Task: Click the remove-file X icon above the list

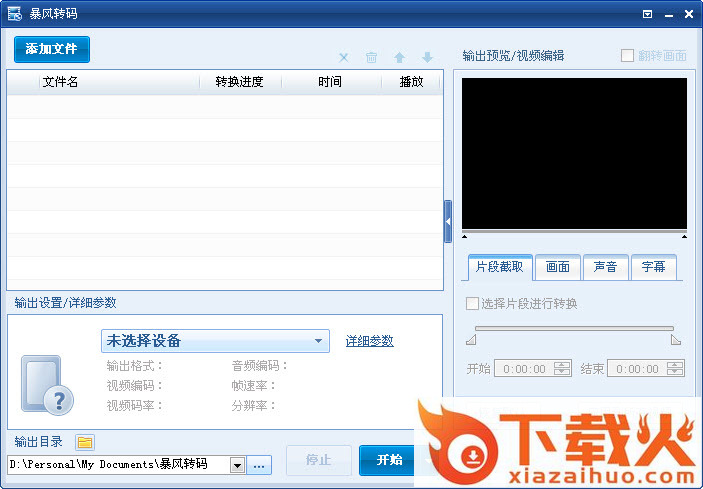Action: pyautogui.click(x=344, y=57)
